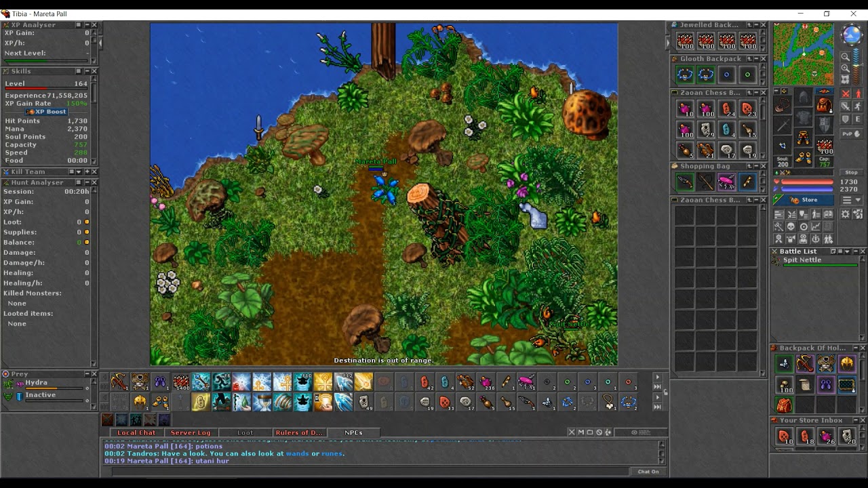The height and width of the screenshot is (488, 868).
Task: Click the stack of 29 stones item
Action: tap(705, 128)
